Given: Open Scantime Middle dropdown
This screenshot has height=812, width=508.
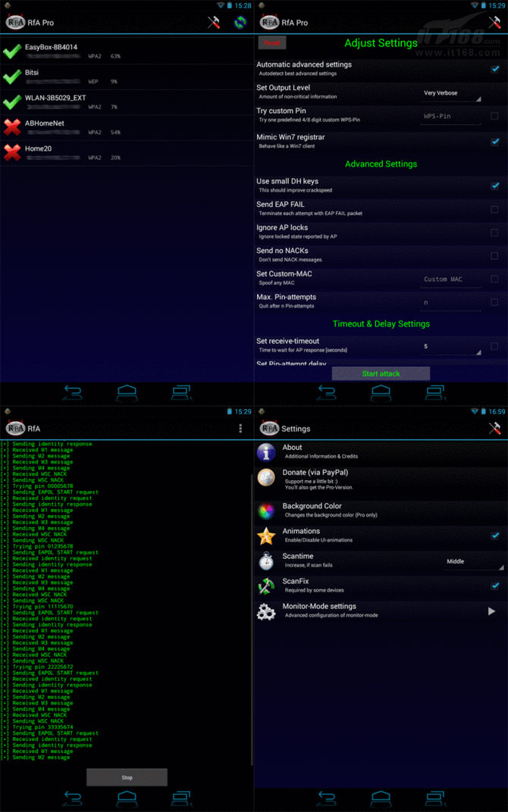Looking at the screenshot, I should point(474,562).
